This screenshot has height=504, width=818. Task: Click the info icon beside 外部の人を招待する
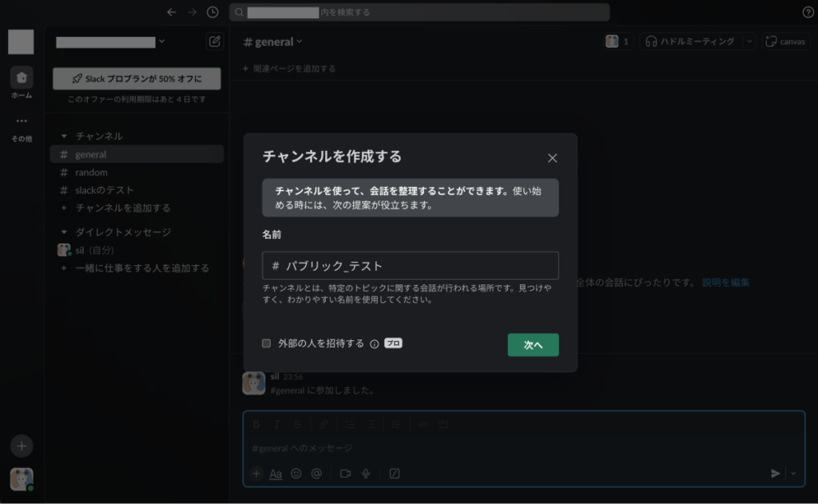(374, 343)
